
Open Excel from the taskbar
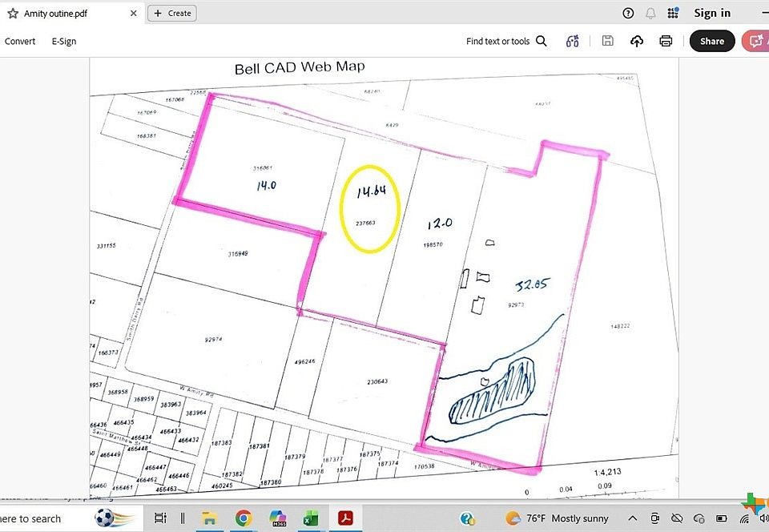click(311, 518)
